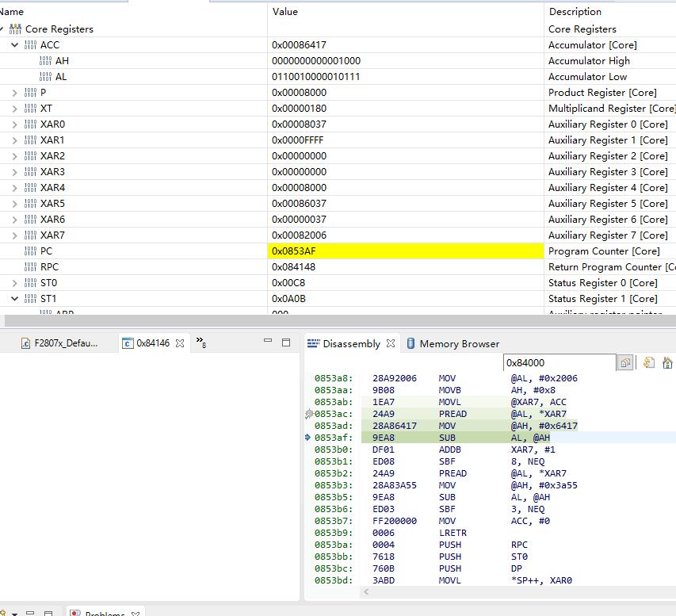
Task: Click the breakpoint marker at 0853ac
Action: point(309,414)
